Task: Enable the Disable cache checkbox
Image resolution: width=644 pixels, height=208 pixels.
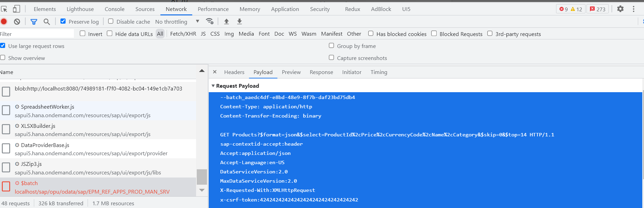Action: pos(111,21)
